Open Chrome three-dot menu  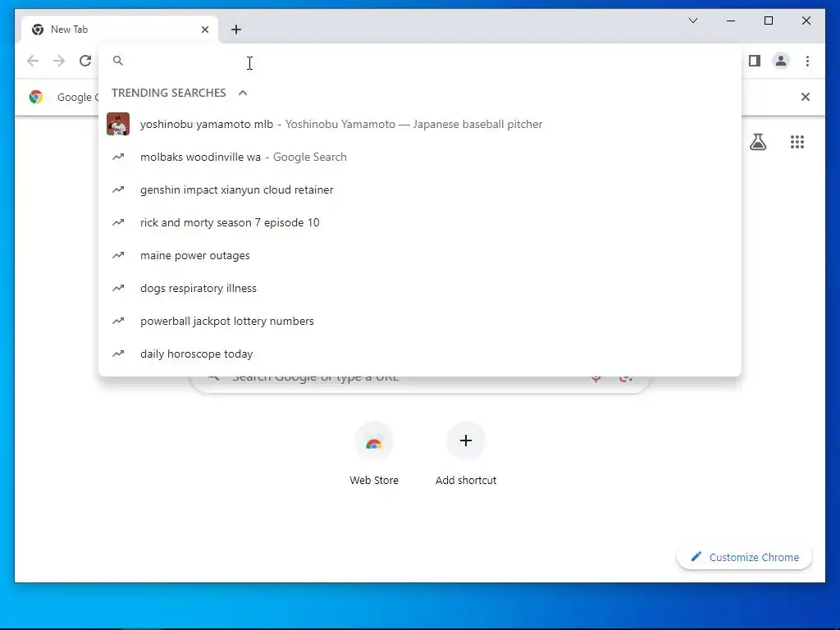click(807, 61)
